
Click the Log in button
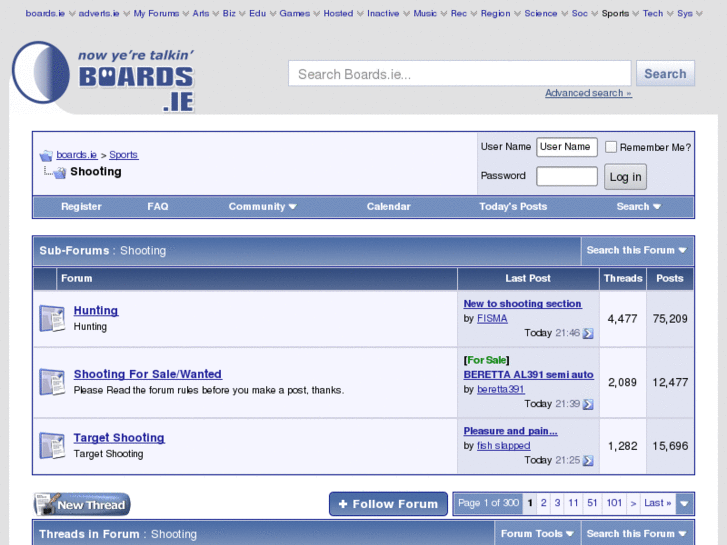(625, 177)
